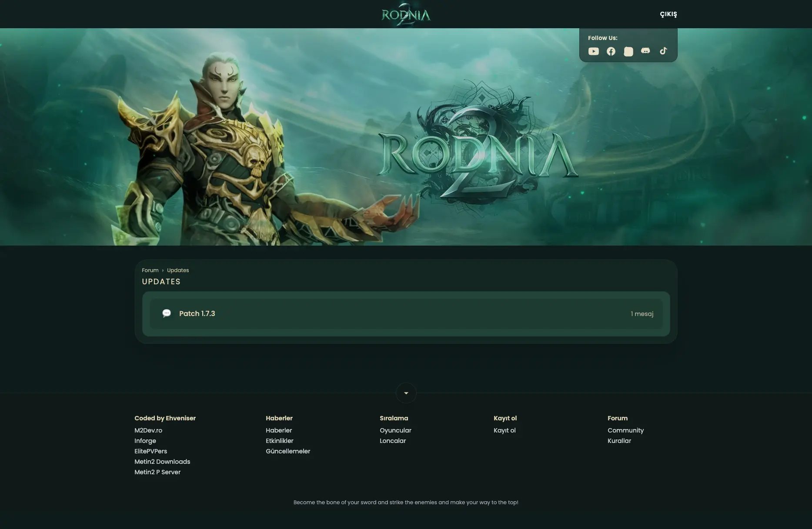This screenshot has width=812, height=529.
Task: Open the TikTok social icon
Action: (x=663, y=51)
